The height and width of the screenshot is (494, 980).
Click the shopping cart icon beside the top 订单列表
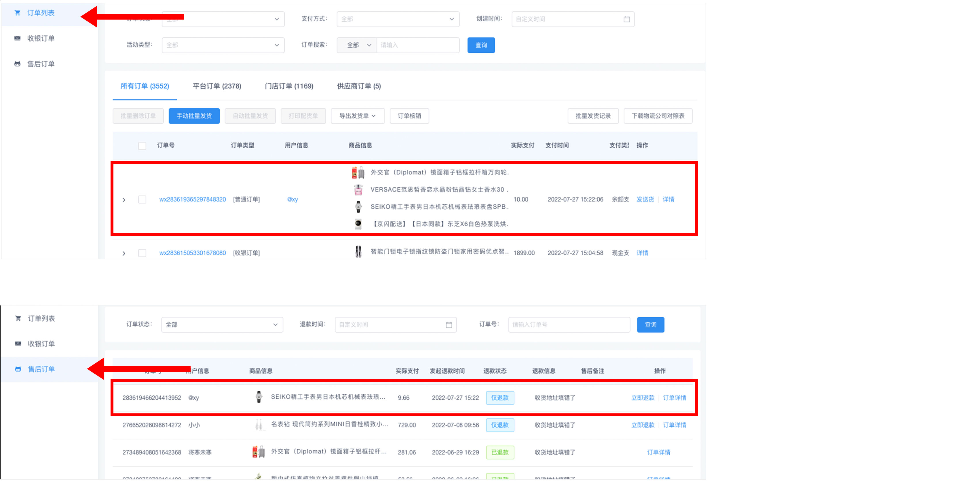click(17, 13)
